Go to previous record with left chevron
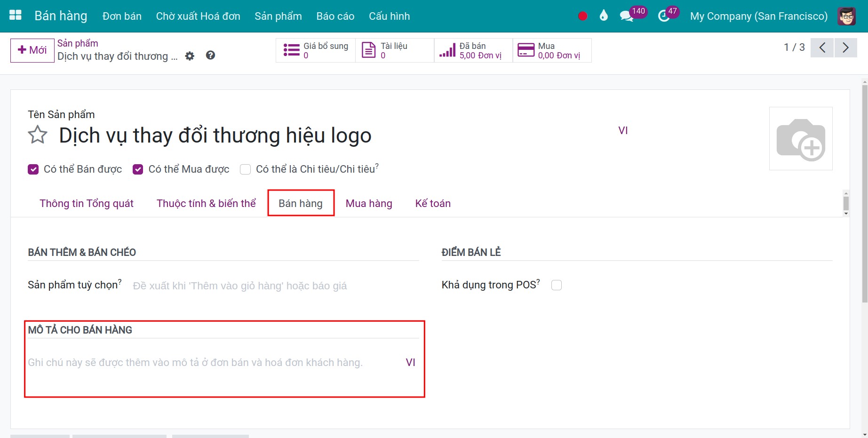Viewport: 868px width, 438px height. coord(822,48)
